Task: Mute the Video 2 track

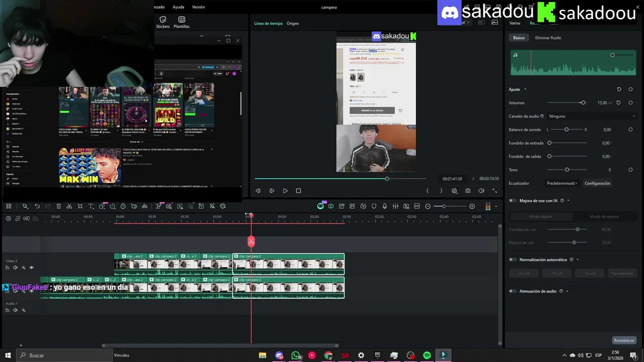Action: coord(15,267)
